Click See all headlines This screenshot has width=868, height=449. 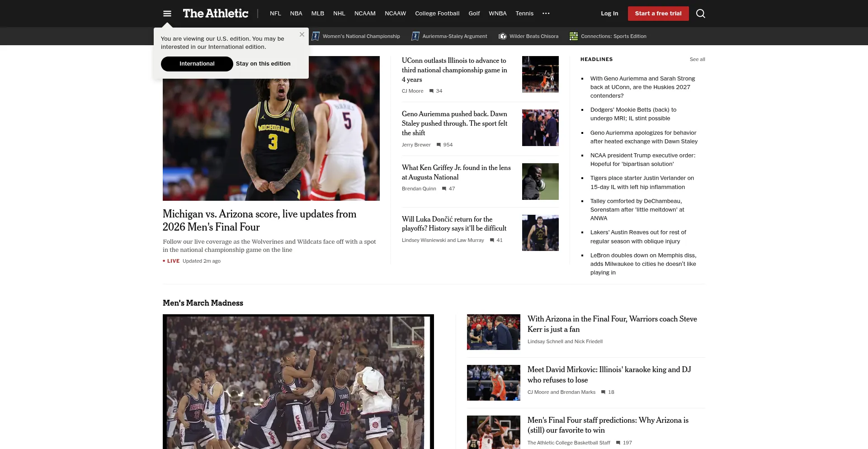click(697, 59)
